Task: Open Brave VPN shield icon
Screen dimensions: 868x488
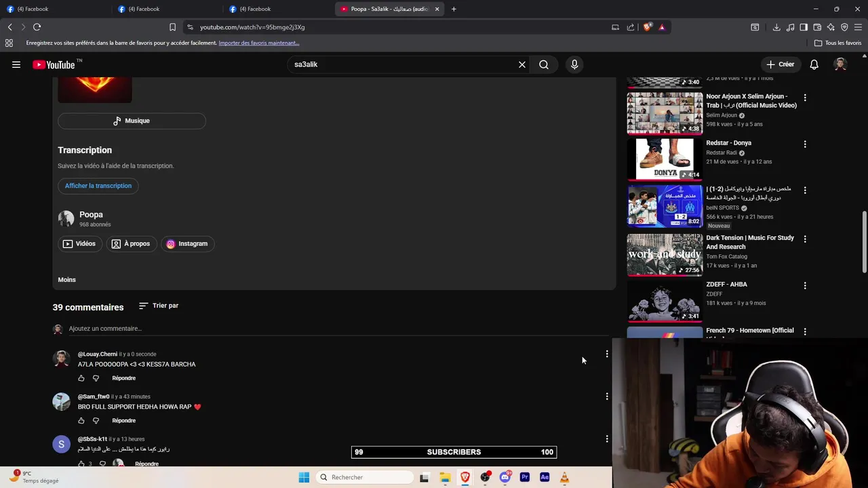Action: [844, 27]
